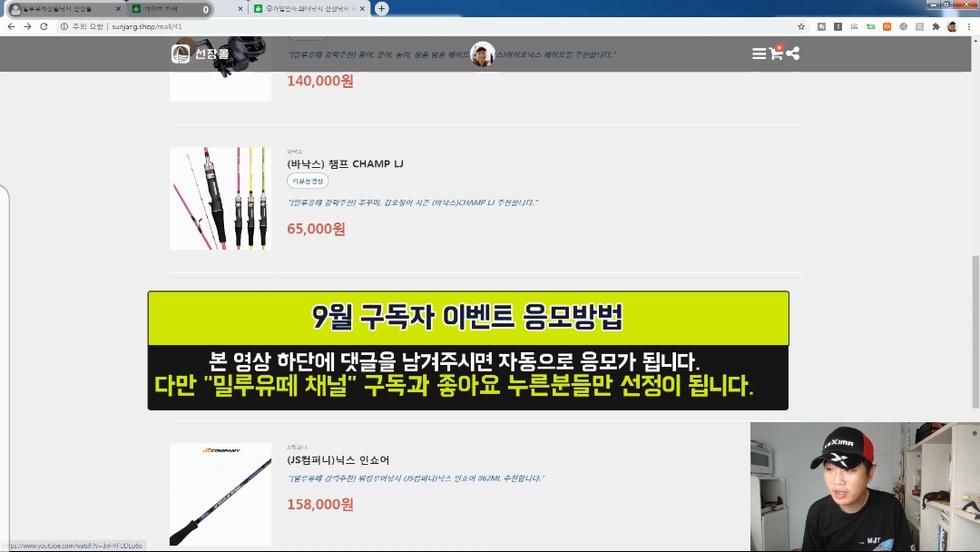Click the 바낙스 brand label above CHAMP LJ
Screen dimensions: 980x552
(294, 152)
